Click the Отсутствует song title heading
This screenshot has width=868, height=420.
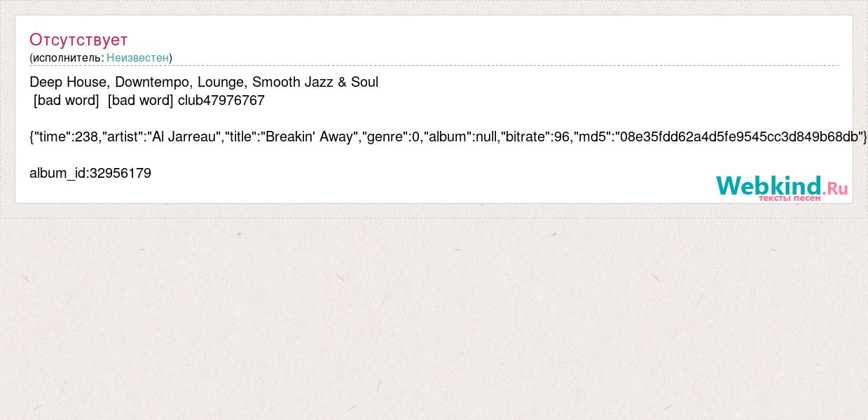[x=78, y=39]
